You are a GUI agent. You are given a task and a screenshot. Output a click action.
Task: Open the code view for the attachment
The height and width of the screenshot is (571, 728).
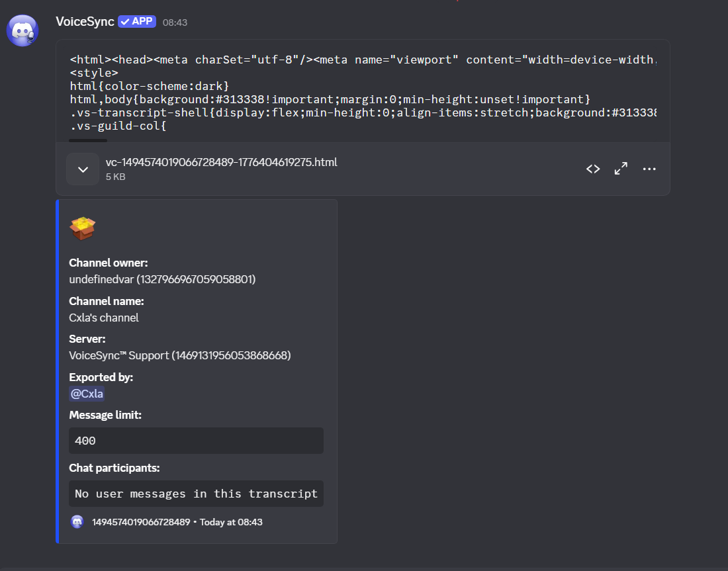[x=593, y=169]
